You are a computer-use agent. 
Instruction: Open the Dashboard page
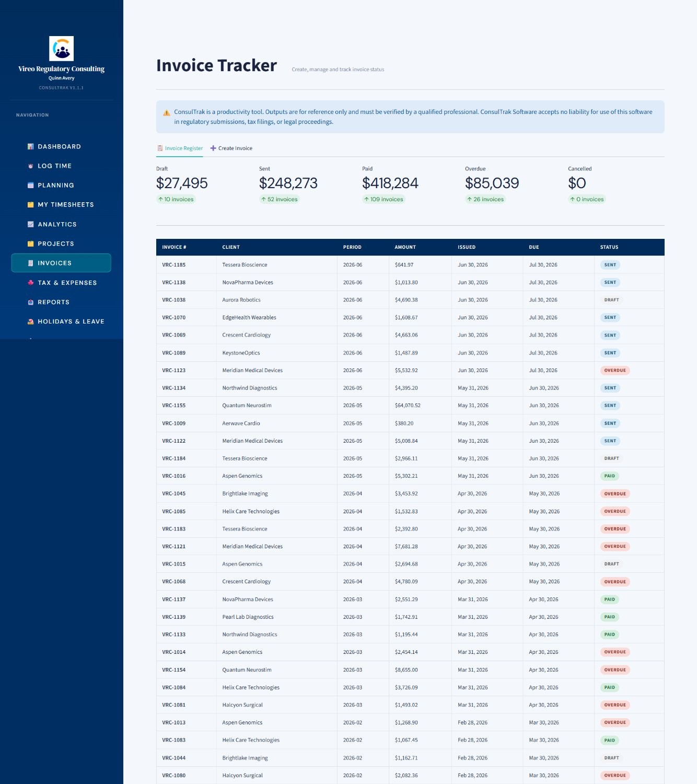click(61, 147)
